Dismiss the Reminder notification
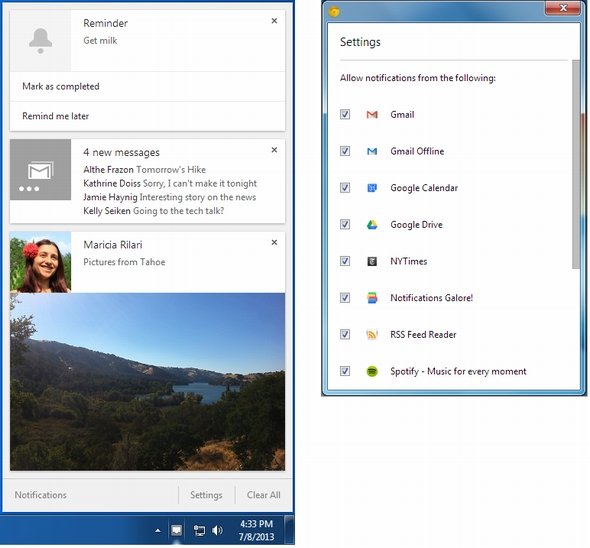The width and height of the screenshot is (590, 548). point(274,21)
